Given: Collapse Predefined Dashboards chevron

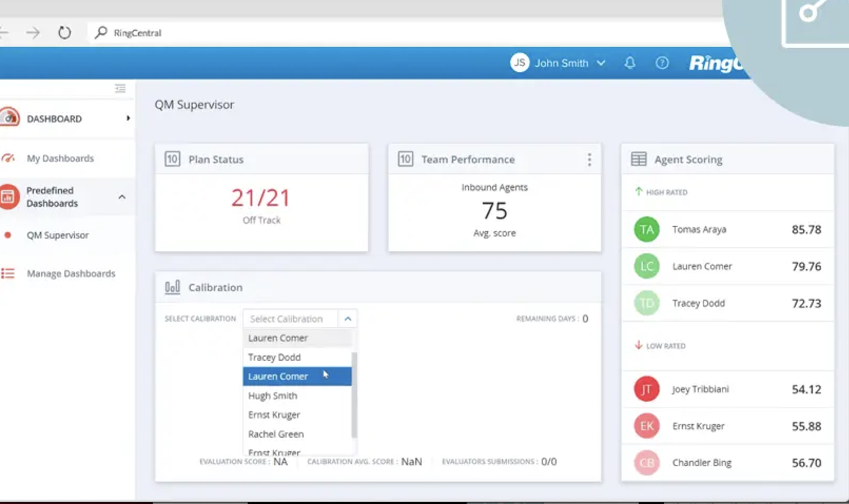Looking at the screenshot, I should (x=122, y=197).
